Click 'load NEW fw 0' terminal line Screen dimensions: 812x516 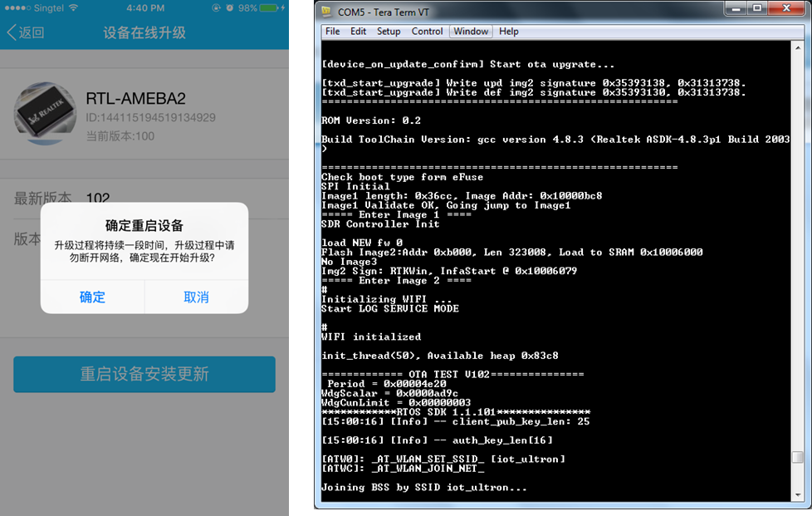tap(361, 243)
